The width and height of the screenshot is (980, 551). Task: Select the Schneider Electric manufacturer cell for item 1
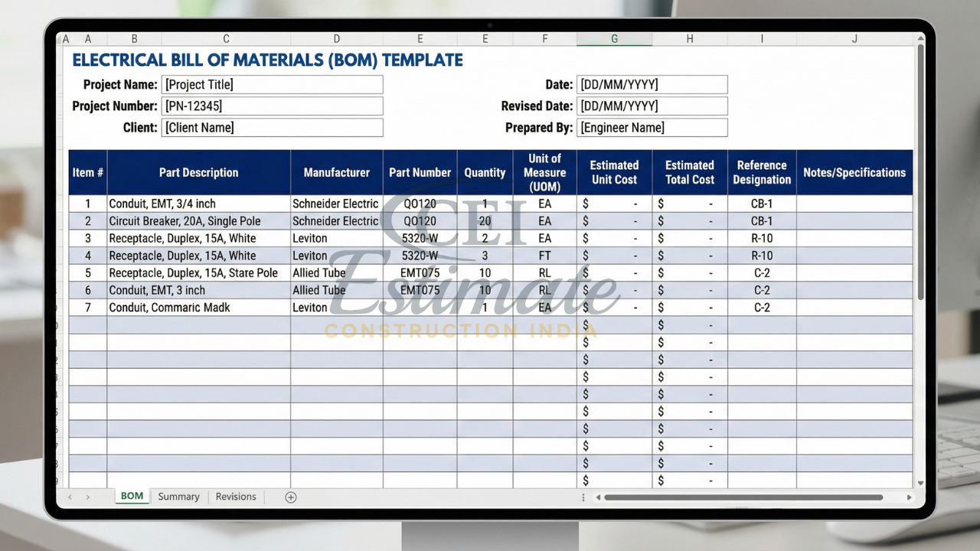click(335, 204)
